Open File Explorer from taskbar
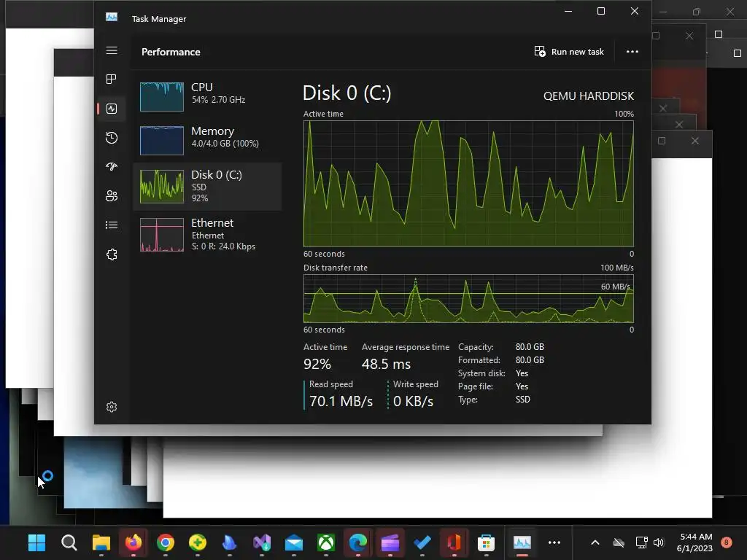 (x=101, y=542)
